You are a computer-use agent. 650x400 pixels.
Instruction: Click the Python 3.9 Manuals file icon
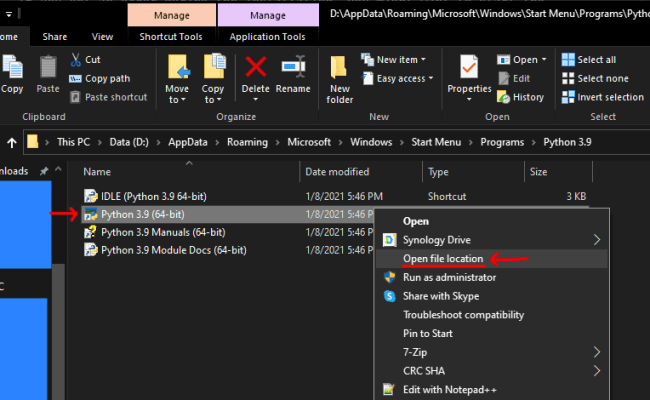(x=90, y=232)
